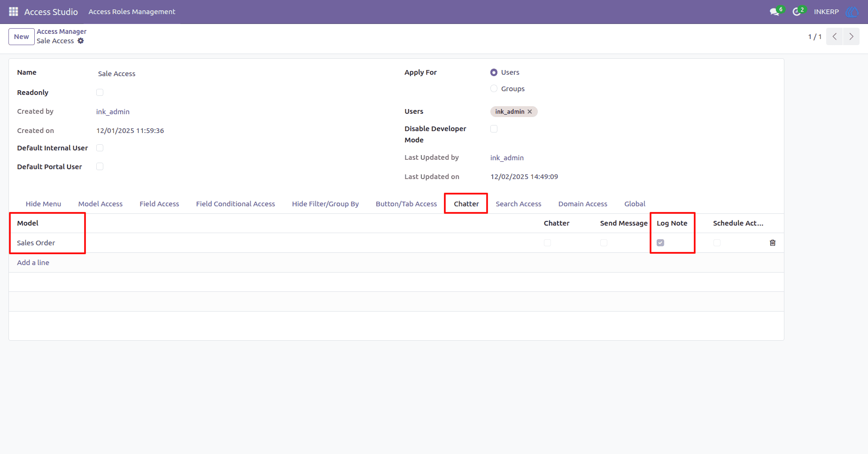Switch to the Model Access tab
This screenshot has height=454, width=868.
[101, 204]
